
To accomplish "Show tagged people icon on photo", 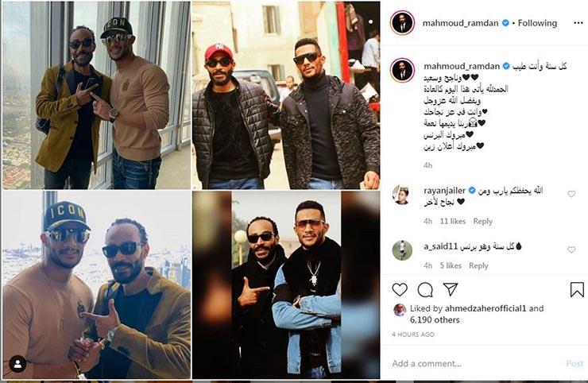I will pyautogui.click(x=17, y=363).
